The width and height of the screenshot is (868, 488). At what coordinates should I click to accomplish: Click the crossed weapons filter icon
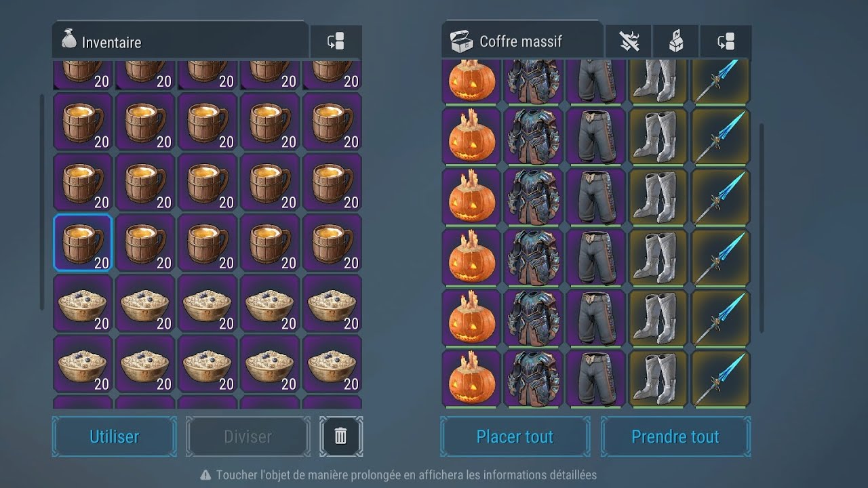tap(629, 42)
